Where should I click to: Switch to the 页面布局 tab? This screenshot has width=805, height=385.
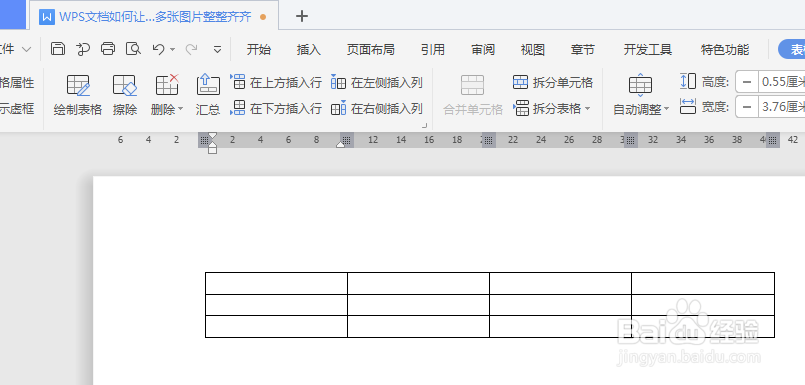click(370, 50)
